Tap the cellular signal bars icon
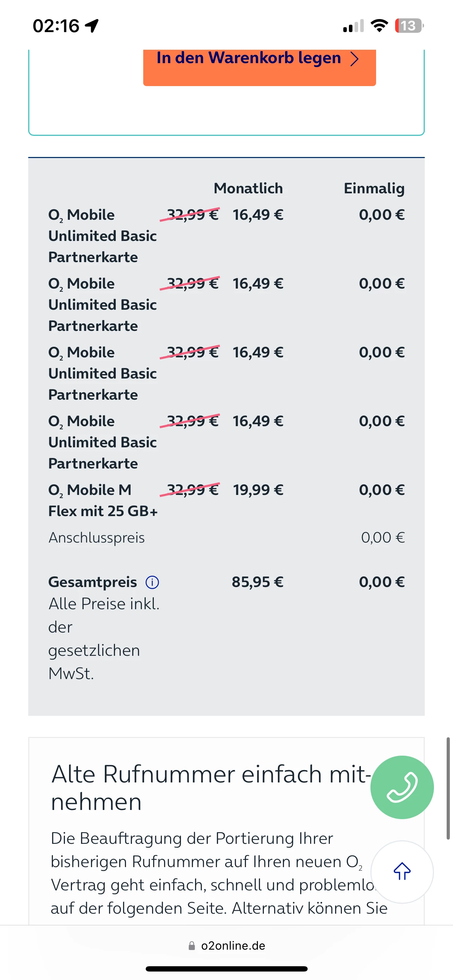The height and width of the screenshot is (980, 453). 354,26
